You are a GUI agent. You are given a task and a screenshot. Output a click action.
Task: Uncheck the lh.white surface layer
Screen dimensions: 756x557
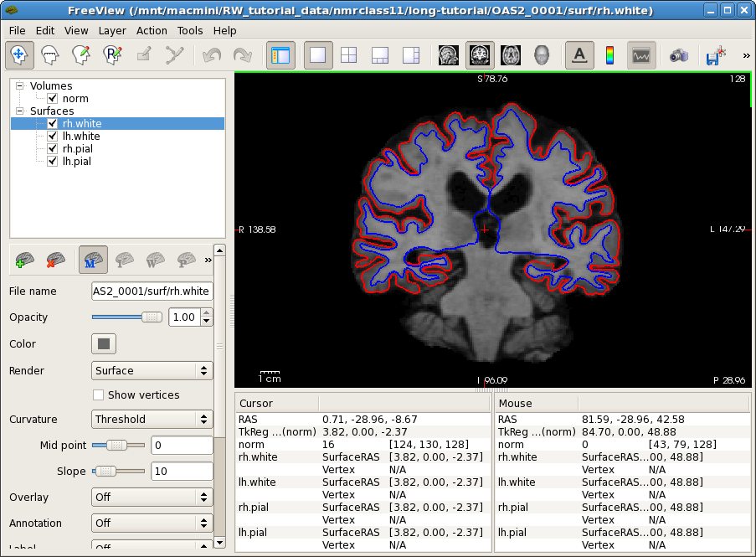tap(53, 136)
